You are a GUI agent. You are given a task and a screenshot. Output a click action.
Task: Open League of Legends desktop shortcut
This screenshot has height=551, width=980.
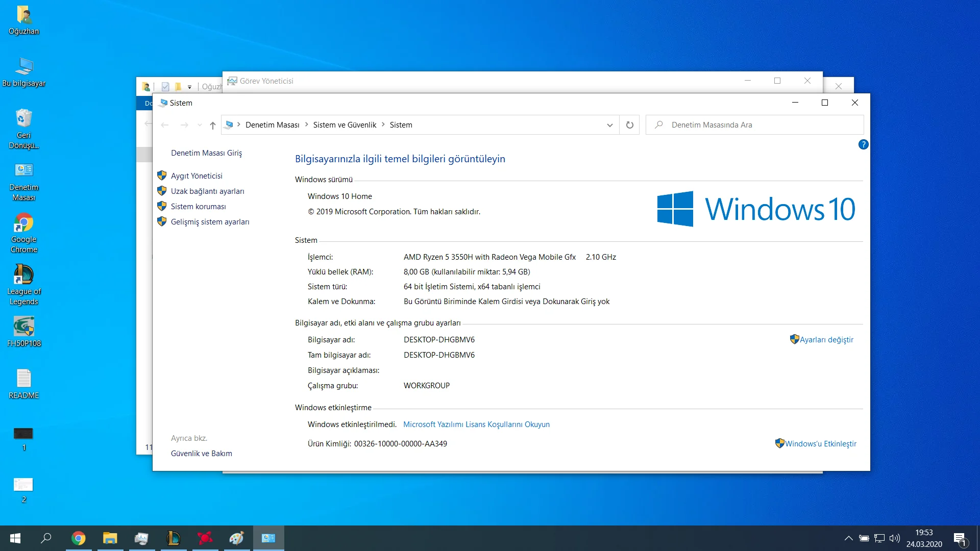pos(23,284)
